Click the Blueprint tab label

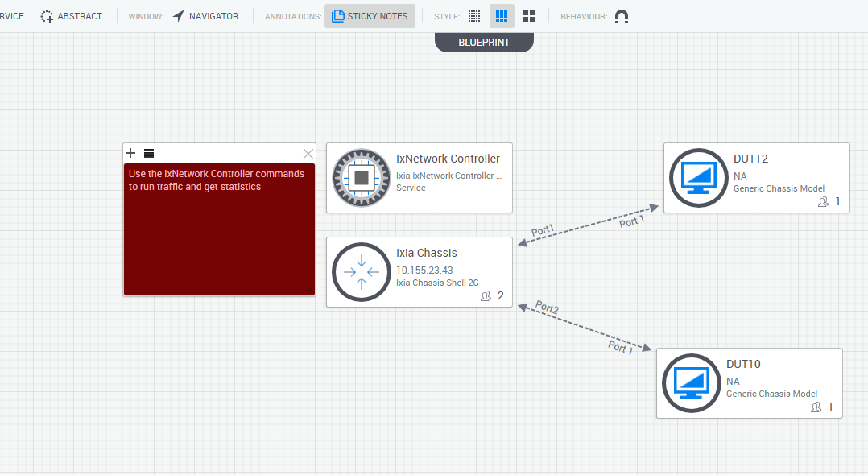tap(484, 42)
